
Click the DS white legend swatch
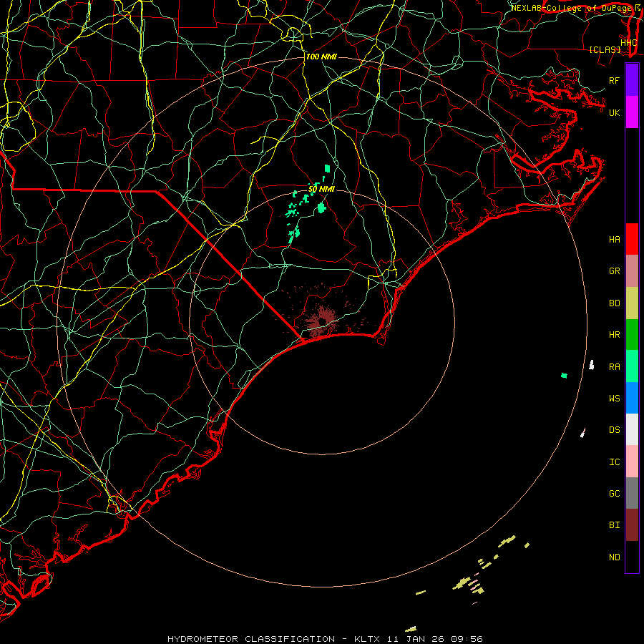click(632, 429)
